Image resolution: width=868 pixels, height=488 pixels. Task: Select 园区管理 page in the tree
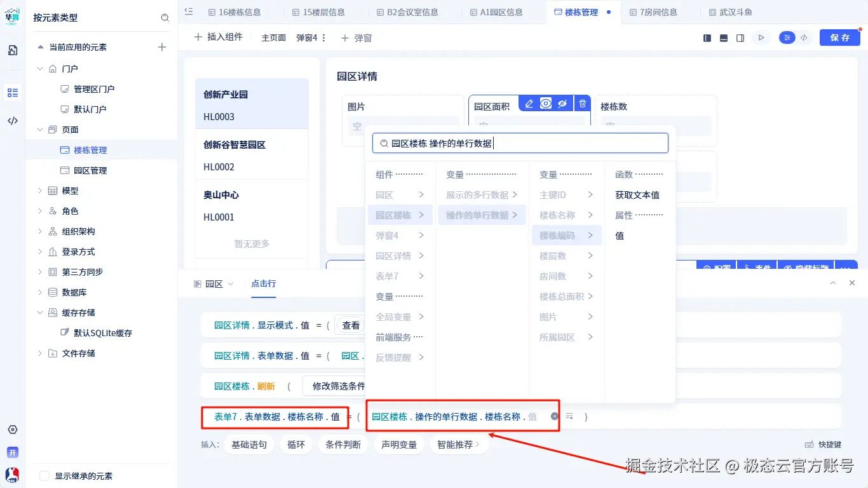[90, 170]
